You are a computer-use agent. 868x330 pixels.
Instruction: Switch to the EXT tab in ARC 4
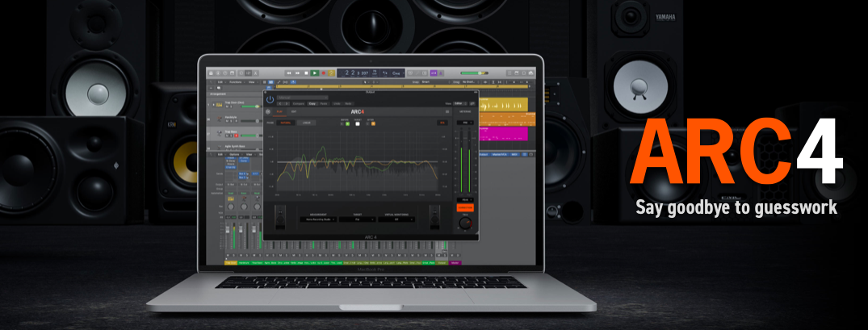pos(294,111)
